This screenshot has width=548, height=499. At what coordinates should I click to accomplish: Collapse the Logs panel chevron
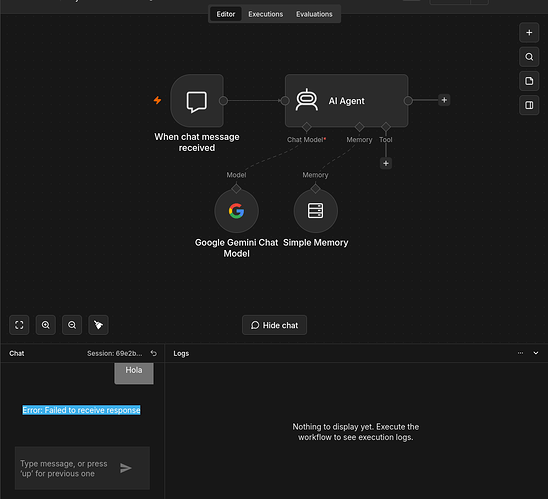(536, 353)
